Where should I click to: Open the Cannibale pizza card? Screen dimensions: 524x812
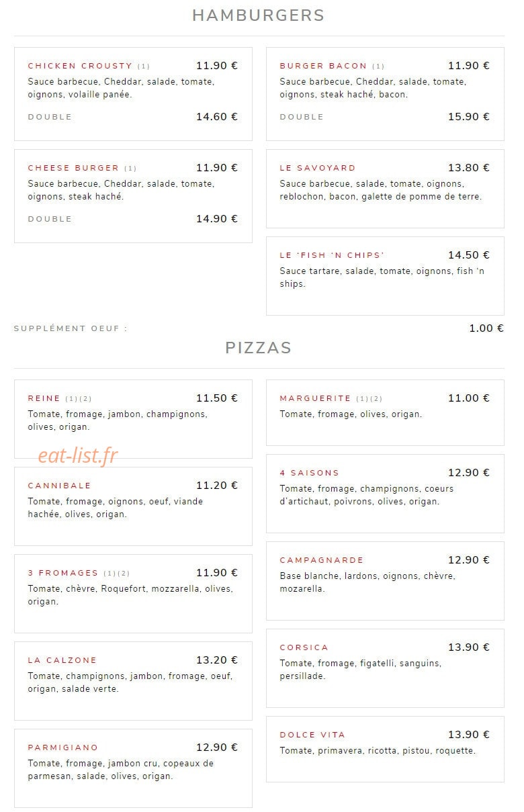(x=133, y=506)
